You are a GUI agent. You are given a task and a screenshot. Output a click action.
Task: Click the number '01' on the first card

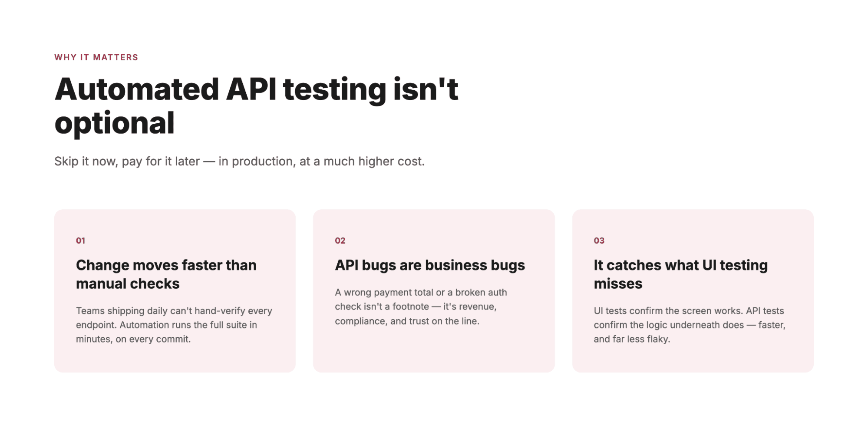tap(80, 241)
